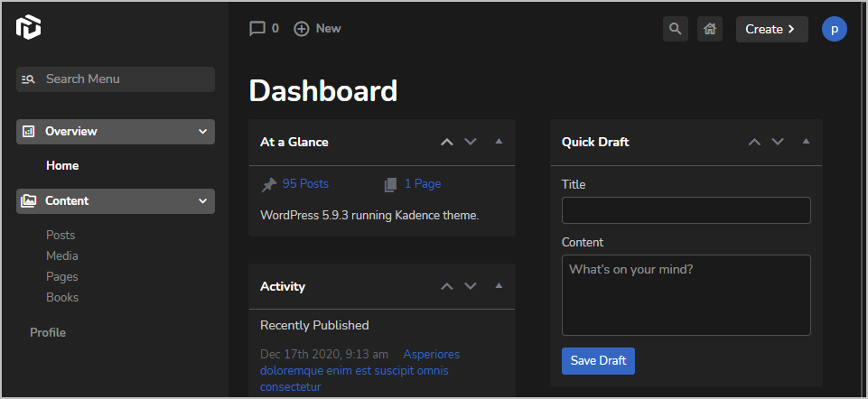The image size is (868, 399).
Task: Open the Create dropdown button
Action: [x=771, y=29]
